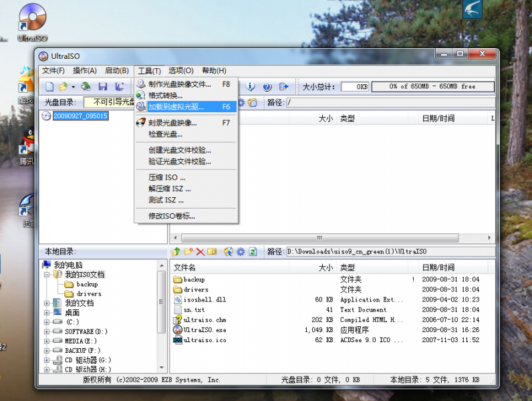The height and width of the screenshot is (401, 532).
Task: Open the 操作(A) menu
Action: coord(85,71)
